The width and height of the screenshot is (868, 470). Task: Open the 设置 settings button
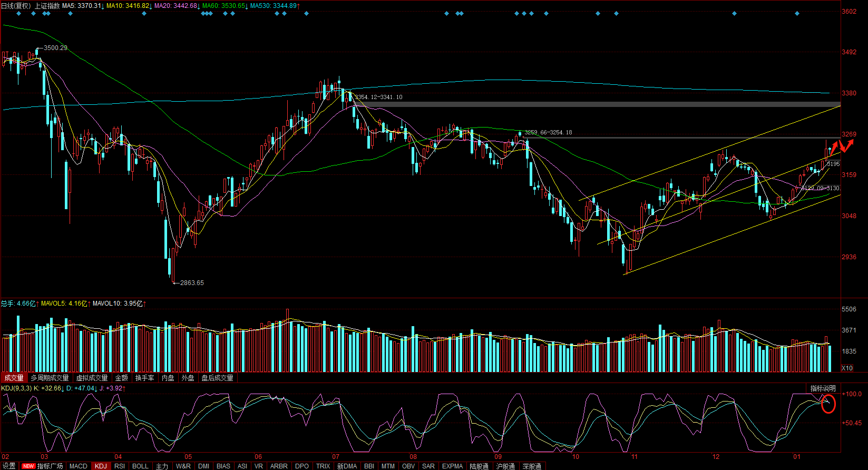click(9, 466)
